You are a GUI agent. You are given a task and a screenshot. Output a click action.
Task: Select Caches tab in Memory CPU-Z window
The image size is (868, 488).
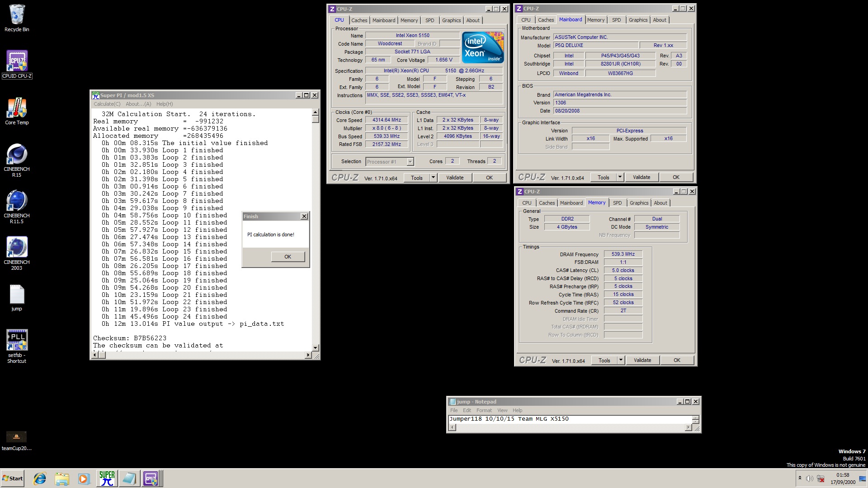pyautogui.click(x=547, y=203)
